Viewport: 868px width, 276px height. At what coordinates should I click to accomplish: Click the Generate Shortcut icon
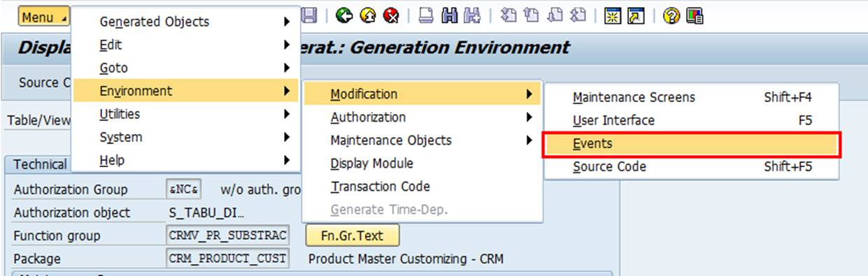point(635,16)
